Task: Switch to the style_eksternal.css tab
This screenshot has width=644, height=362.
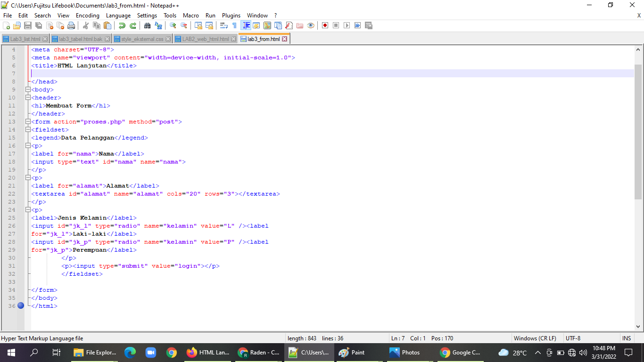Action: (x=142, y=39)
